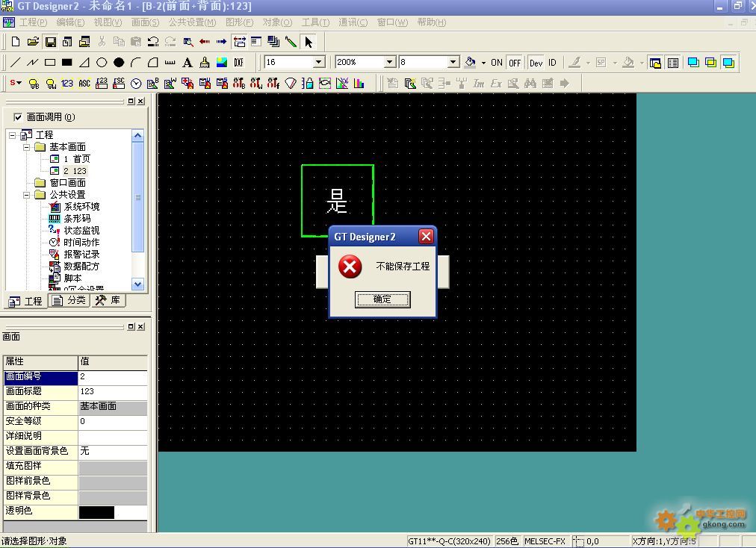Open the grid spacing dropdown showing 16
The image size is (756, 548).
coord(319,62)
